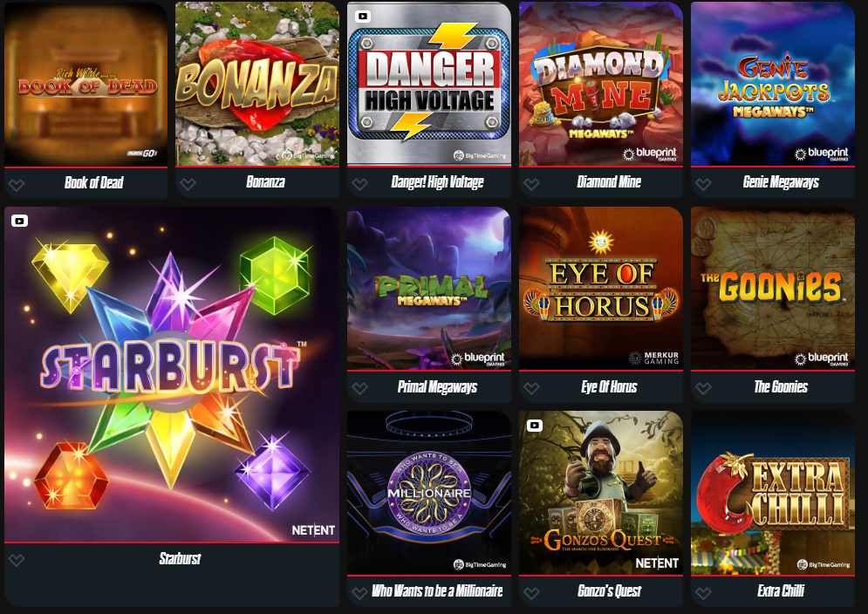Toggle the heart icon beside Bonanza
Viewport: 868px width, 614px height.
pos(188,184)
